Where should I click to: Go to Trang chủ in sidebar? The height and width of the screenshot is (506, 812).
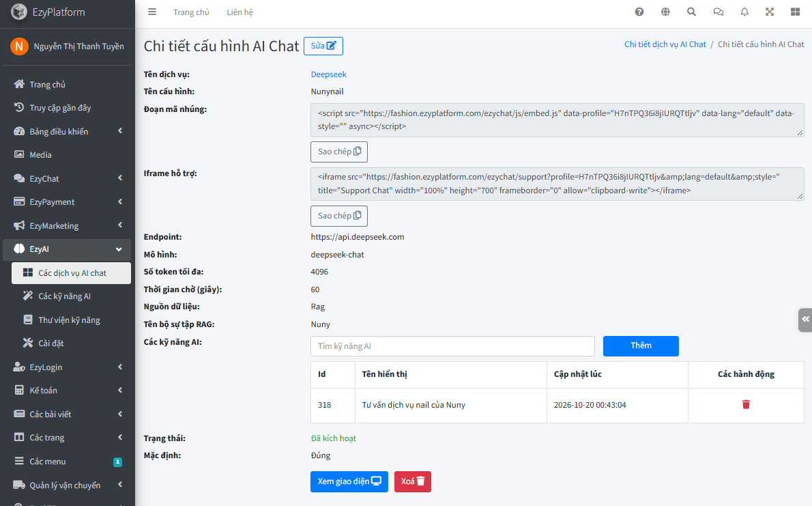tap(66, 85)
